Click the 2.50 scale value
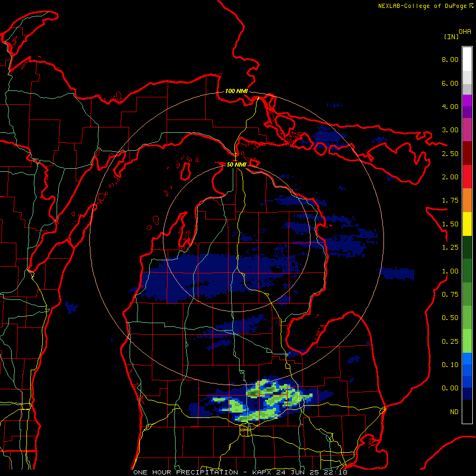This screenshot has height=476, width=476. tap(450, 153)
